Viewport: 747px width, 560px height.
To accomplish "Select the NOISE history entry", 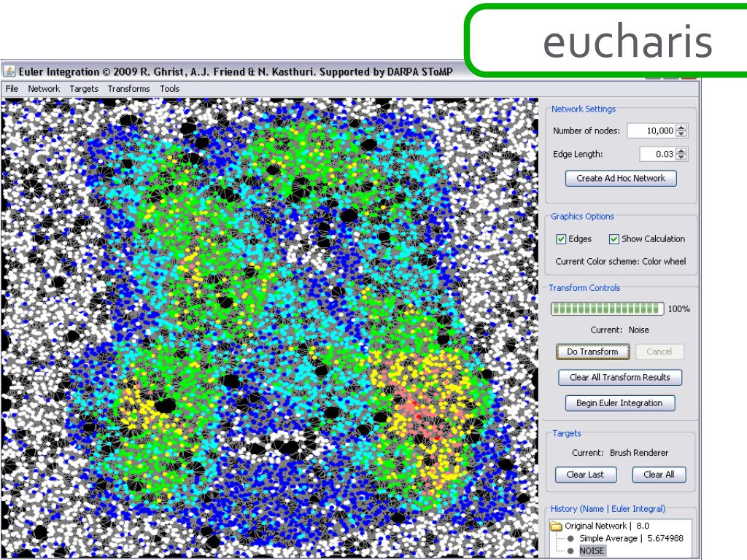I will pyautogui.click(x=592, y=551).
